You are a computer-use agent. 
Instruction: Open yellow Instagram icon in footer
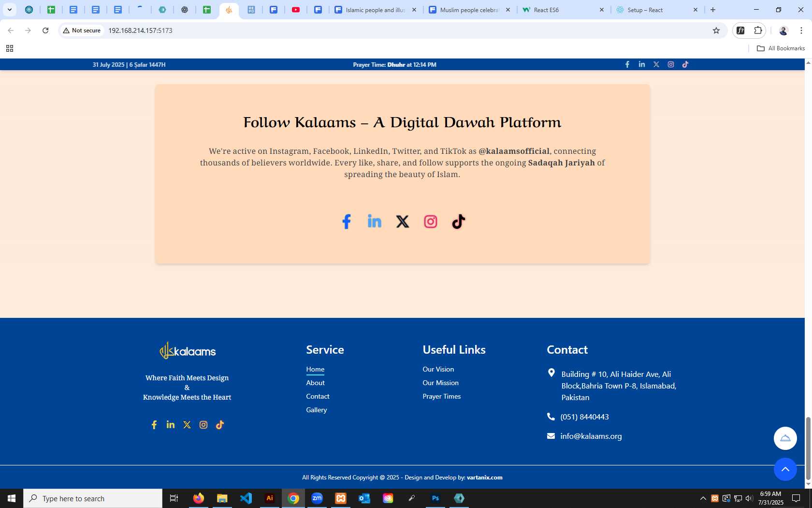pyautogui.click(x=203, y=425)
